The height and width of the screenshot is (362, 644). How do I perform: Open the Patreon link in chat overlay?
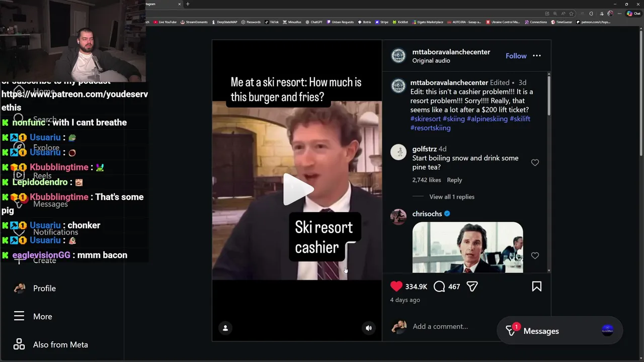pos(74,101)
